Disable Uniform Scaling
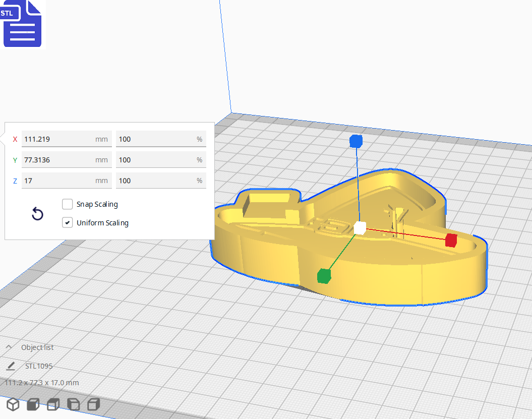The width and height of the screenshot is (532, 419). 67,222
